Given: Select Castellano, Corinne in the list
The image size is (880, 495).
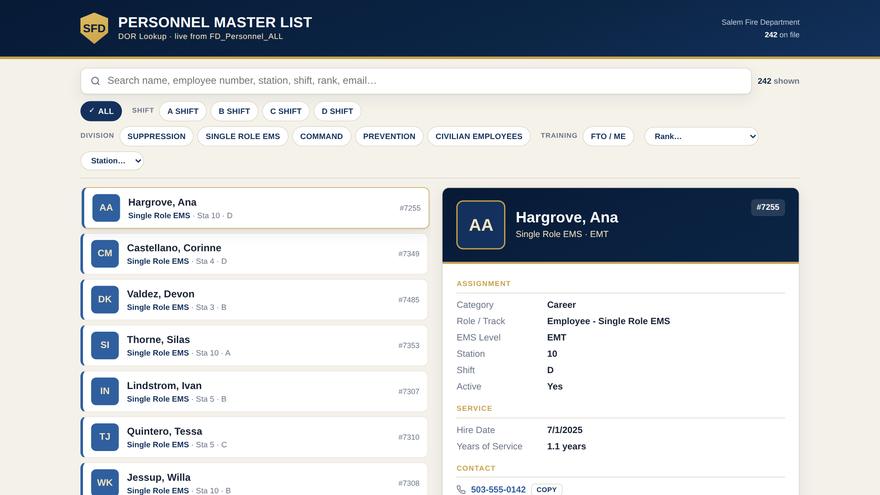Looking at the screenshot, I should (x=254, y=254).
